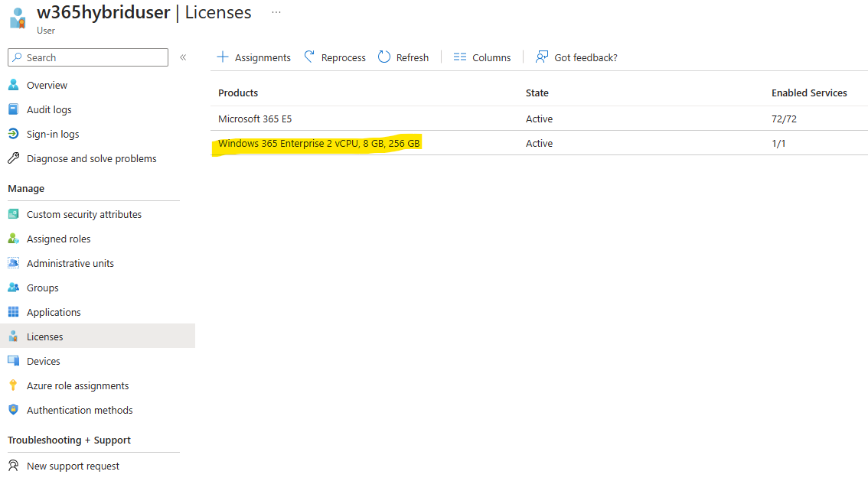The width and height of the screenshot is (868, 481).
Task: Go to Groups
Action: [x=43, y=288]
